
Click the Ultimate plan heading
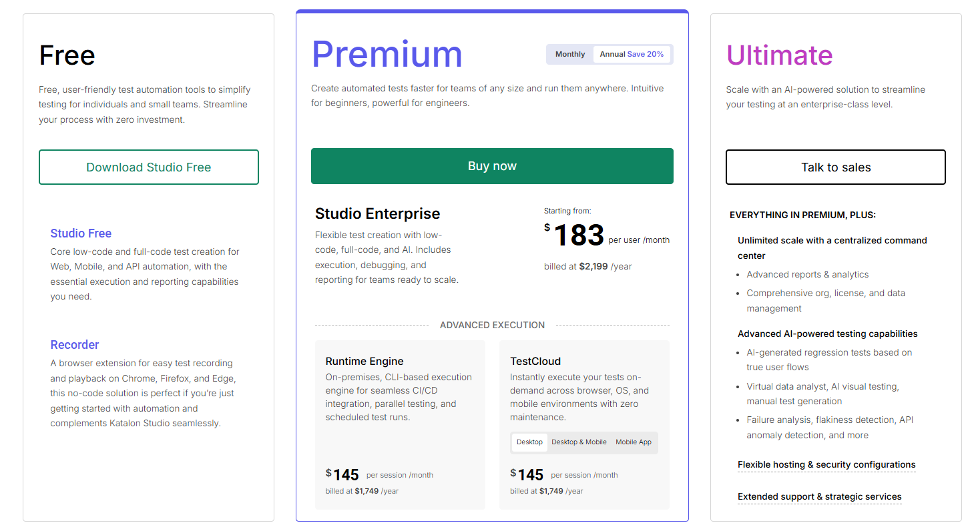coord(780,55)
